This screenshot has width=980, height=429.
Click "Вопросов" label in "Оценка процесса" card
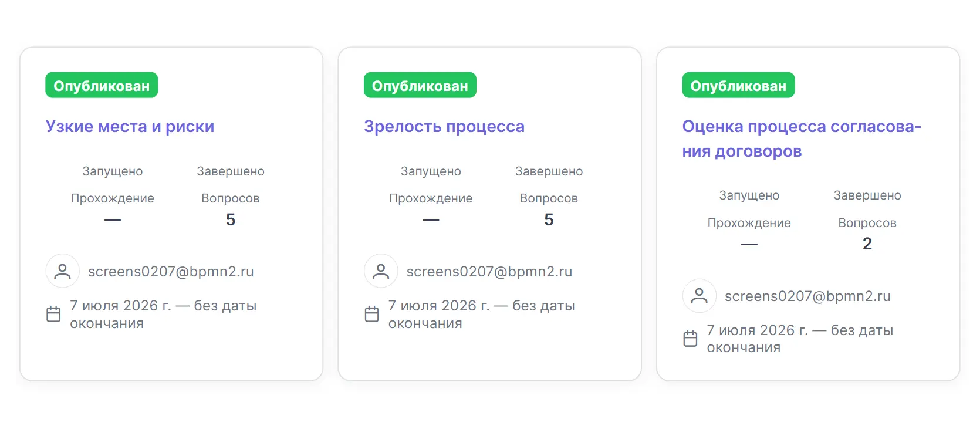click(x=867, y=223)
